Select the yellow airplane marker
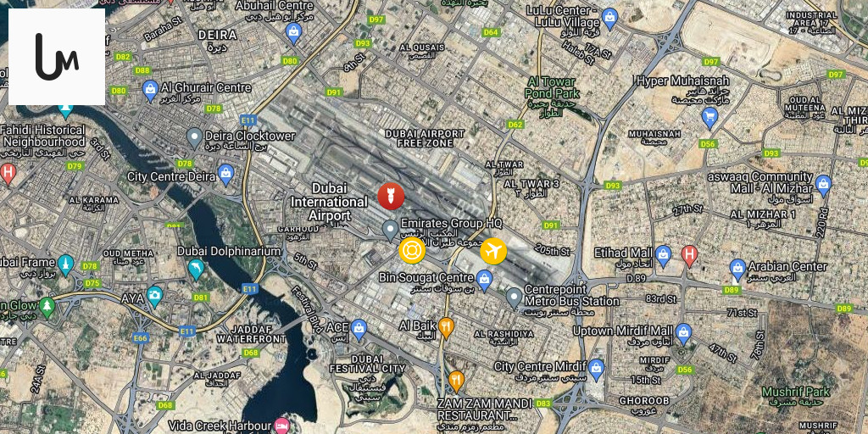Viewport: 868px width, 434px height. 493,251
